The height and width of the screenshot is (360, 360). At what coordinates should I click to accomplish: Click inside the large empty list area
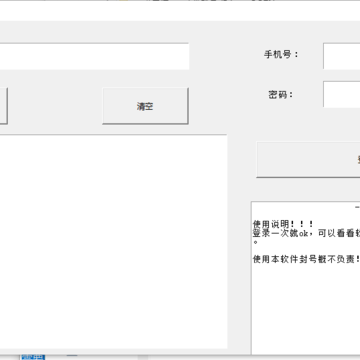point(113,242)
